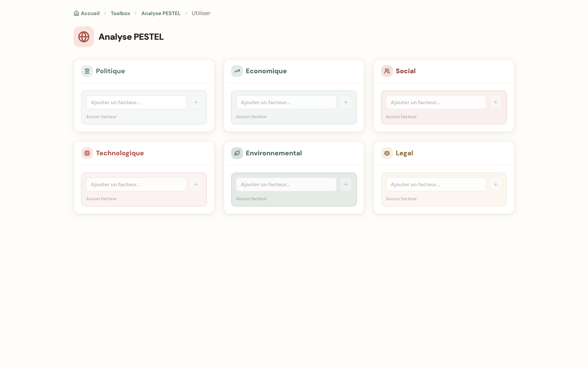588x368 pixels.
Task: Click the Environnemental plus button
Action: click(346, 184)
